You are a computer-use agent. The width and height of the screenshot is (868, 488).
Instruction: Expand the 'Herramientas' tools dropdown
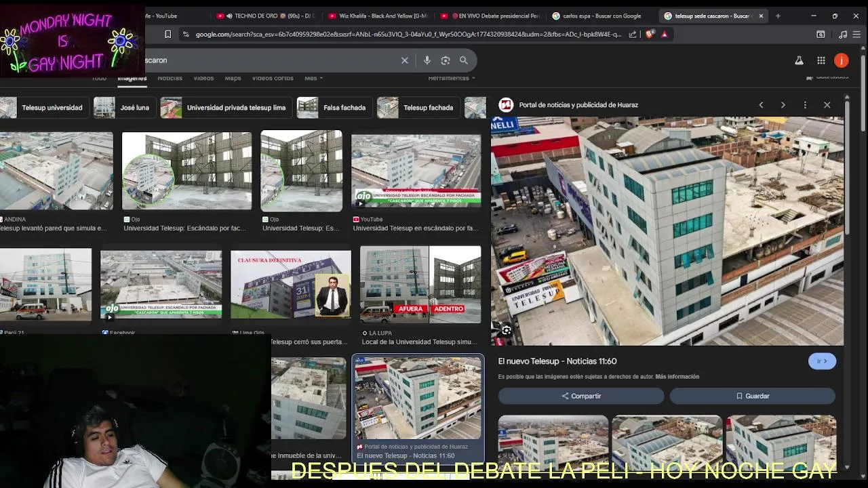[x=451, y=78]
